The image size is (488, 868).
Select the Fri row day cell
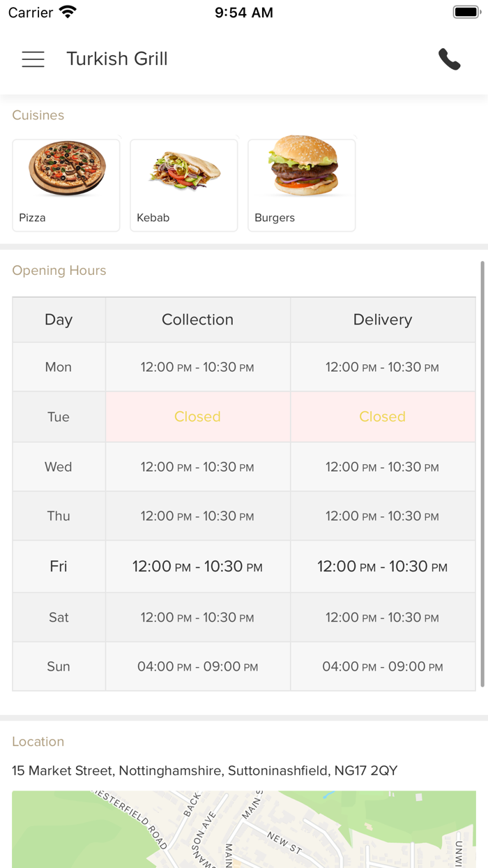(59, 567)
